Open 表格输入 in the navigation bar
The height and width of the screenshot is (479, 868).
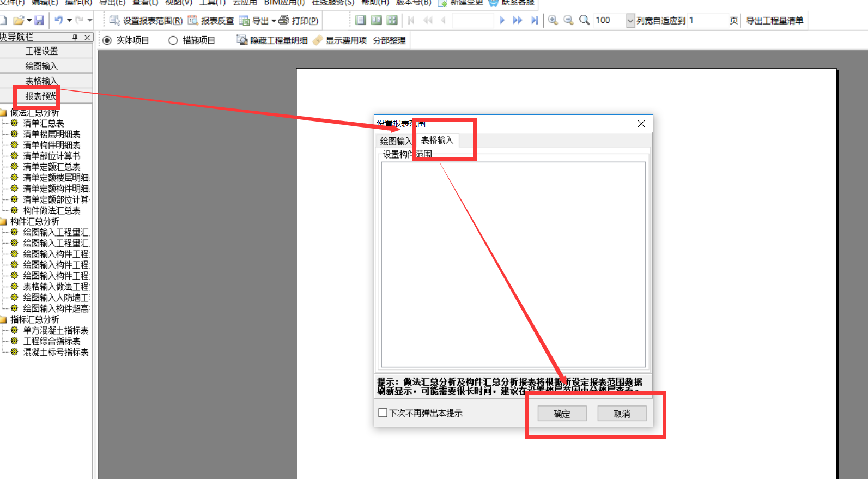pyautogui.click(x=41, y=81)
